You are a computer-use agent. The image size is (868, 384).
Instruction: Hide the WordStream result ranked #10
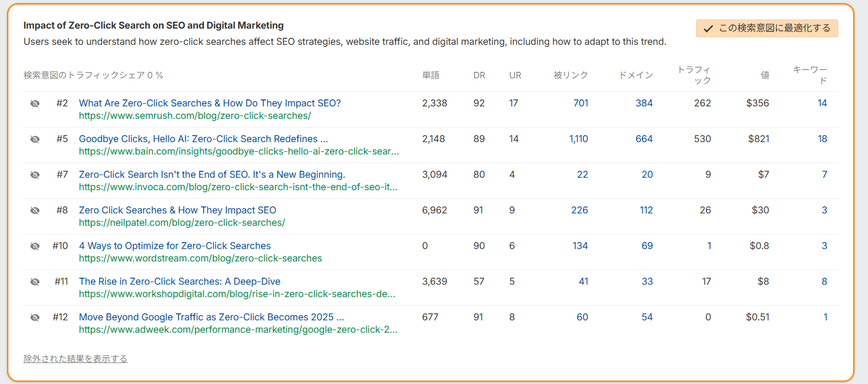[35, 246]
